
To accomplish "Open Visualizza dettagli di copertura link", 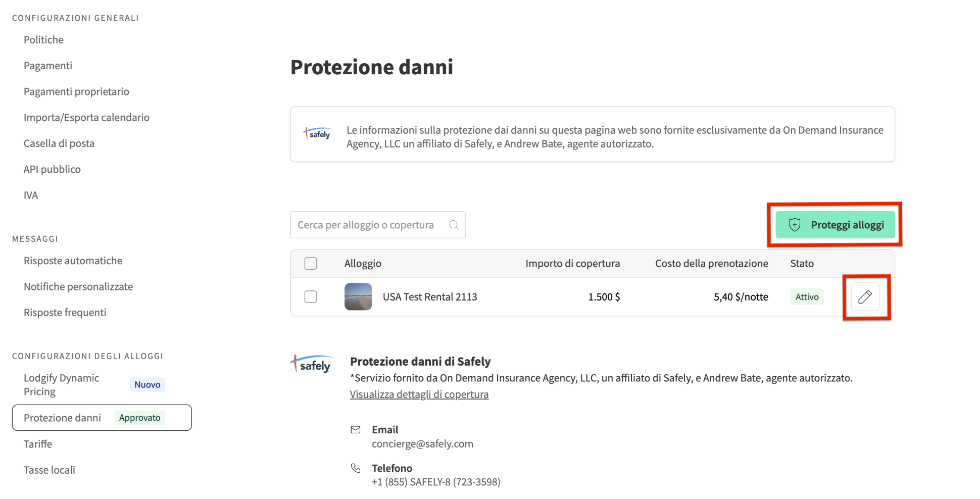I will pyautogui.click(x=419, y=394).
